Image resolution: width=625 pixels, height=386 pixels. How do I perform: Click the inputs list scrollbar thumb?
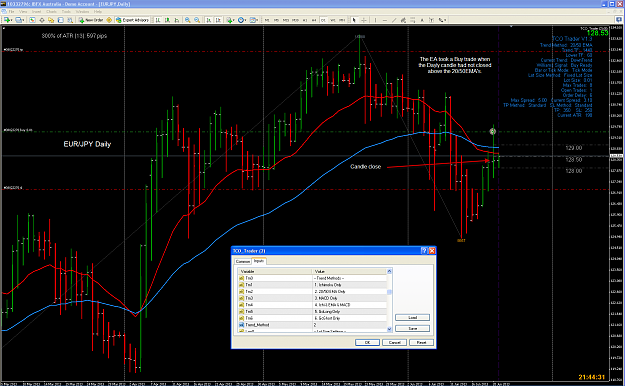tap(389, 292)
